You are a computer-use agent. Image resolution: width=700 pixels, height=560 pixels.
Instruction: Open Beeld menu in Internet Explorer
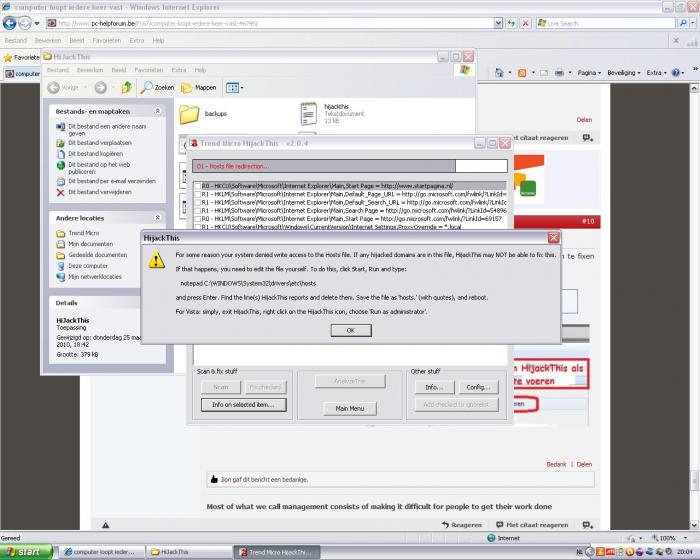[x=77, y=41]
